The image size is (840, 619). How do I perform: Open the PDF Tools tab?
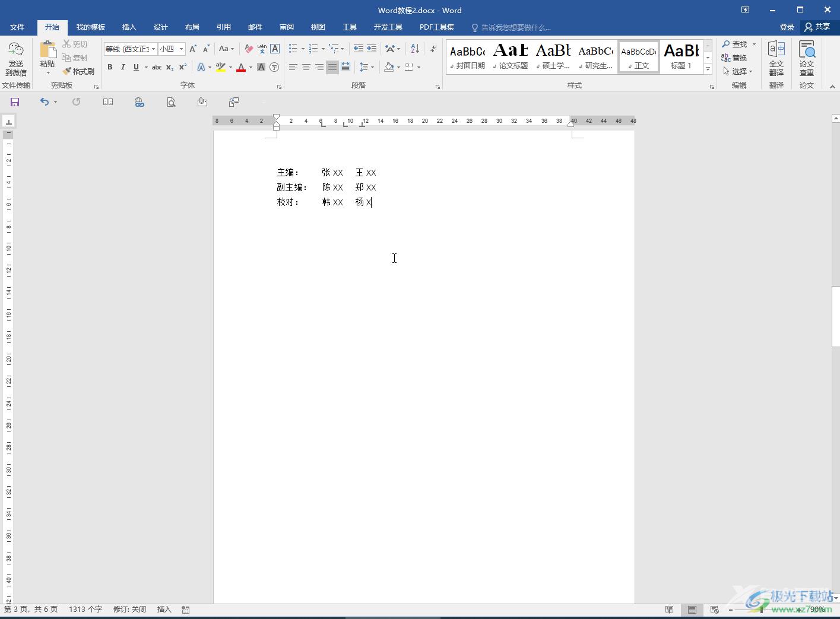[x=437, y=27]
